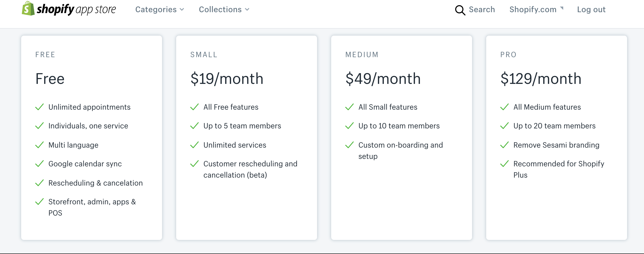
Task: Click the checkmark beside Unlimited services
Action: pyautogui.click(x=194, y=145)
